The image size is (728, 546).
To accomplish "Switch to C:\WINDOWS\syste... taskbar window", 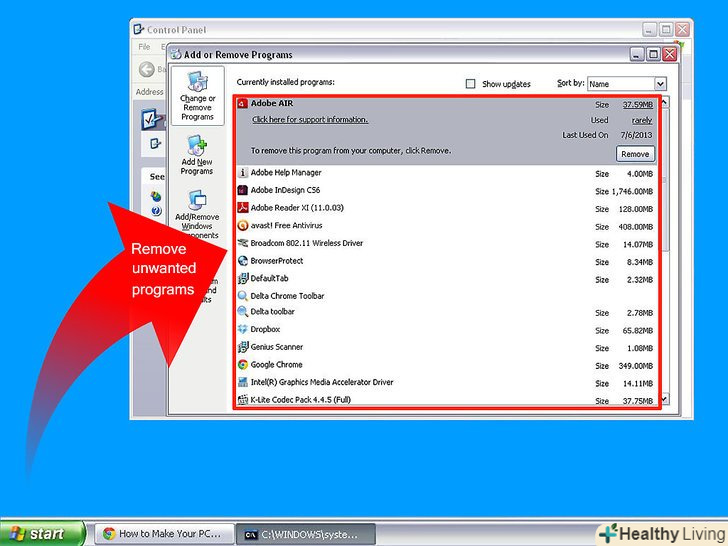I will point(306,534).
